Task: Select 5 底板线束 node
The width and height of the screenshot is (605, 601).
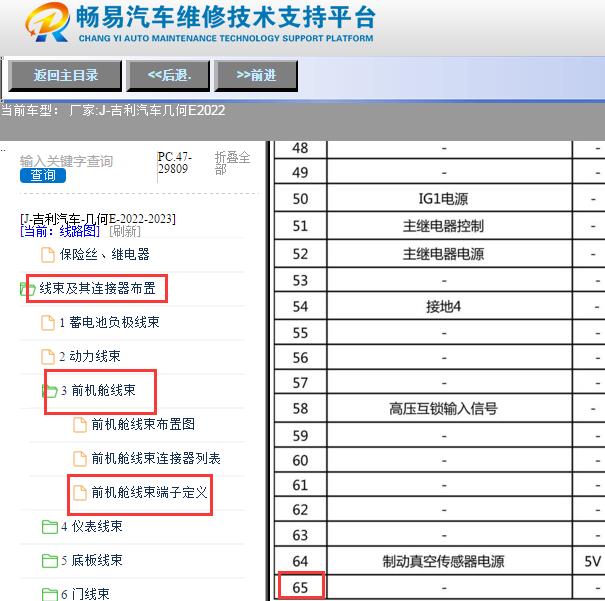Action: 92,560
